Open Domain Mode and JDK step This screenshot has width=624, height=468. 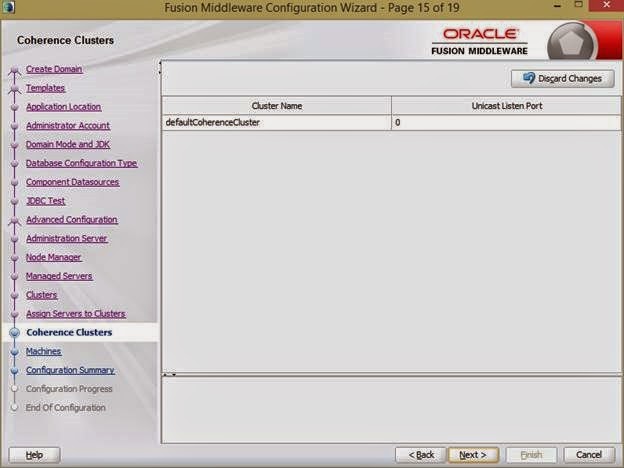(68, 144)
